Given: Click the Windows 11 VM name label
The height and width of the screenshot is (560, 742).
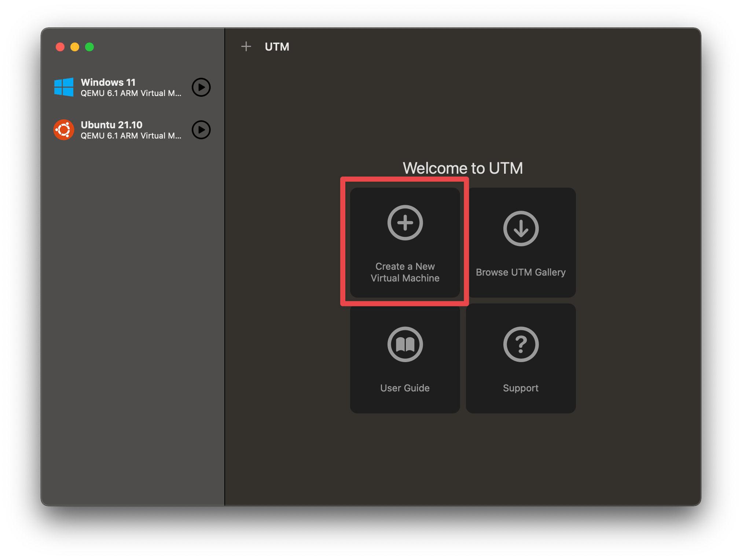Looking at the screenshot, I should coord(108,82).
